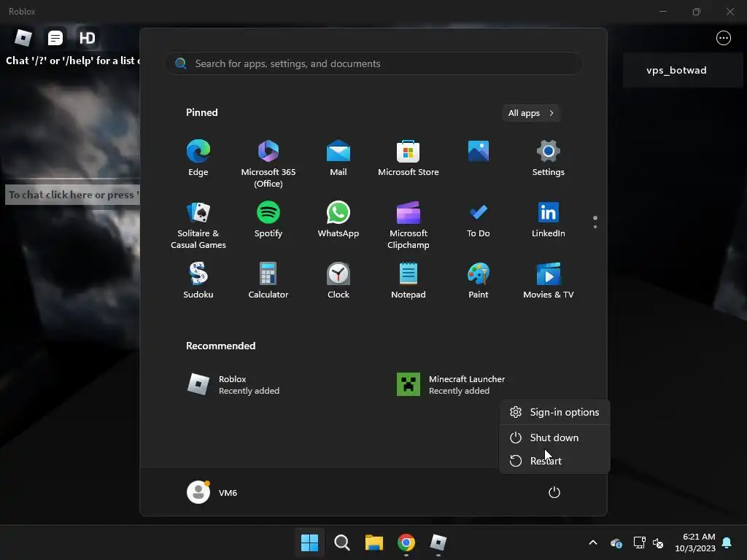Click the Windows Start button on taskbar

pyautogui.click(x=309, y=542)
